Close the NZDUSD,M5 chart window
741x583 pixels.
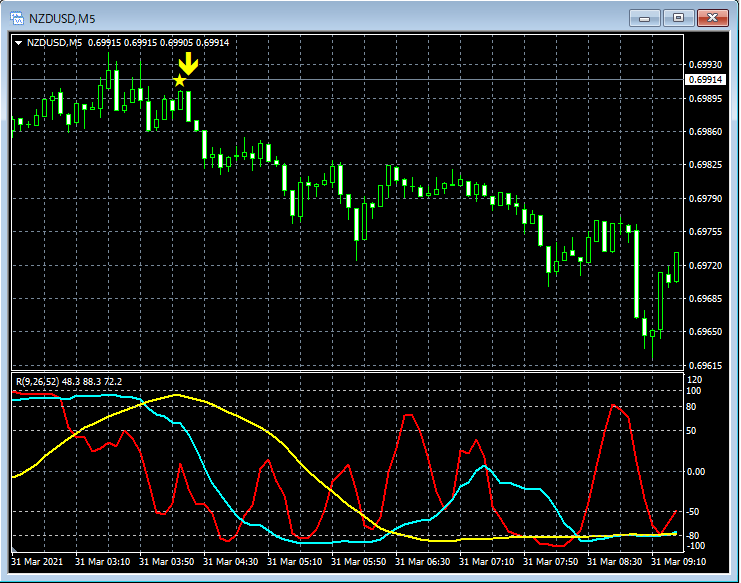tap(712, 17)
